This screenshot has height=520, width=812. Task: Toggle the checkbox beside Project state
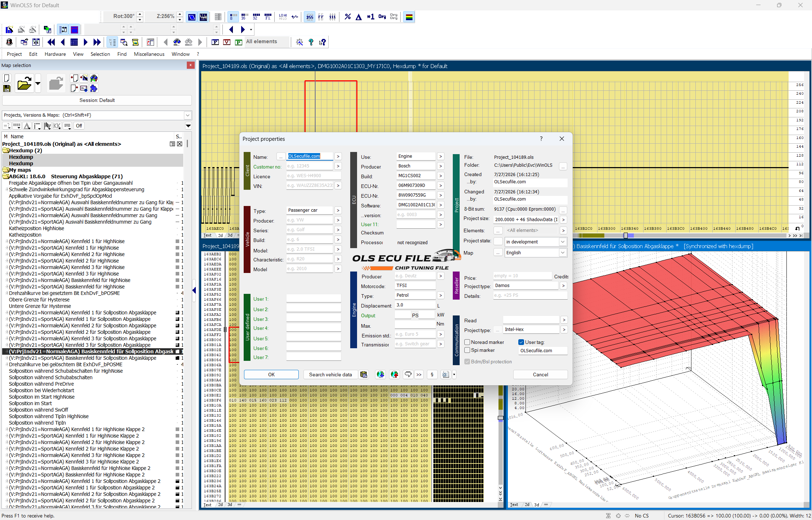498,241
